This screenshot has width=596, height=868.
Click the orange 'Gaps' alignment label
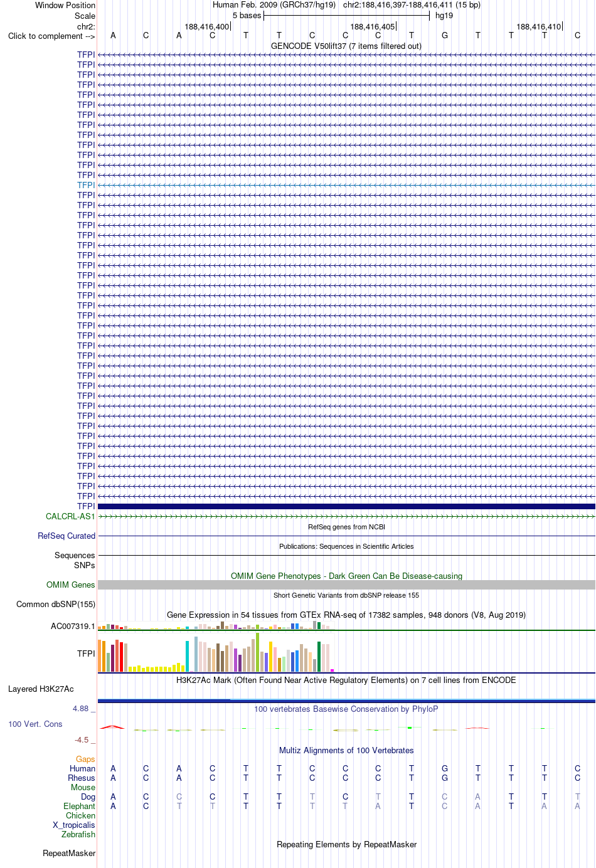point(85,759)
